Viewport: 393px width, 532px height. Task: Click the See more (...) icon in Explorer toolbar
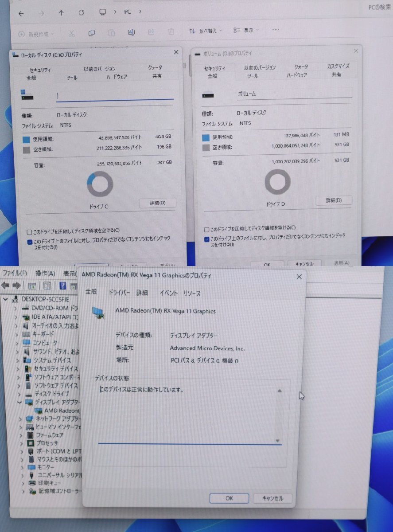(276, 30)
